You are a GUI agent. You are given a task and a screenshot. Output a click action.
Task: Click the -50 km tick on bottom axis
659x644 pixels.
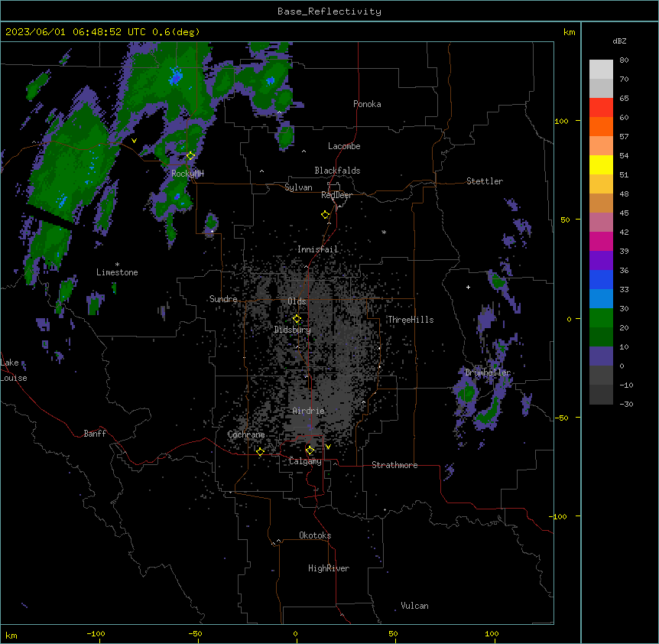(195, 633)
